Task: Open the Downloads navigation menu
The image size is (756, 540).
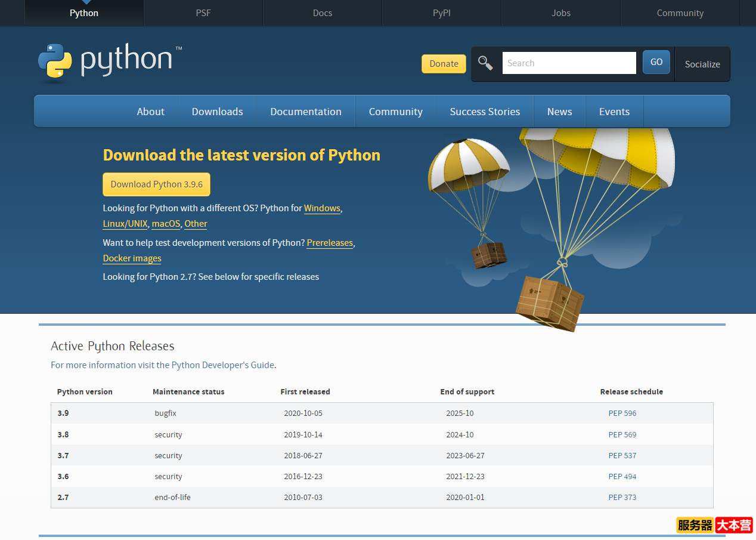Action: [x=218, y=112]
